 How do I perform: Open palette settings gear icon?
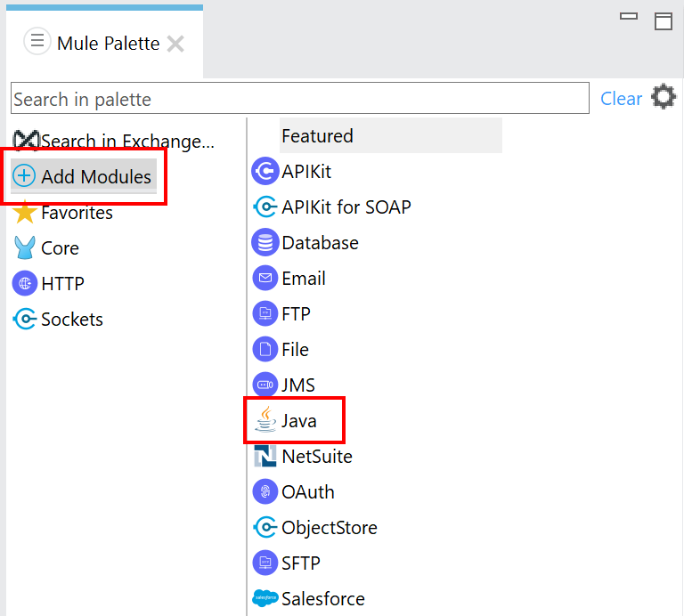pos(664,97)
